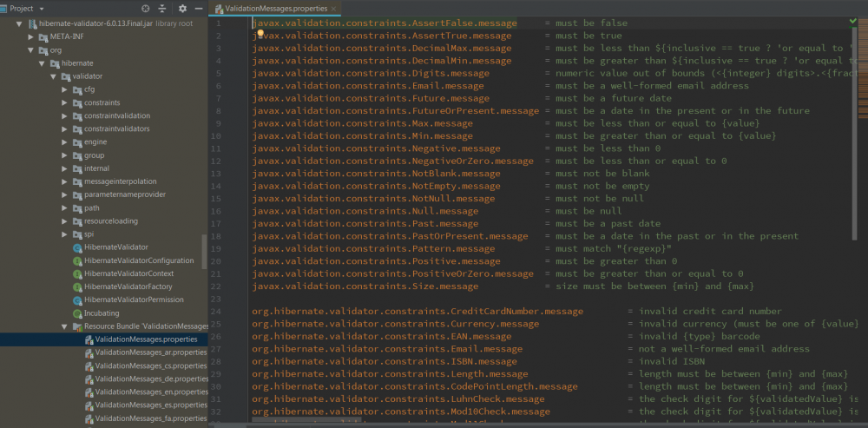Viewport: 868px width, 428px height.
Task: Open ValidationMessages_ar.properties file
Action: (150, 352)
